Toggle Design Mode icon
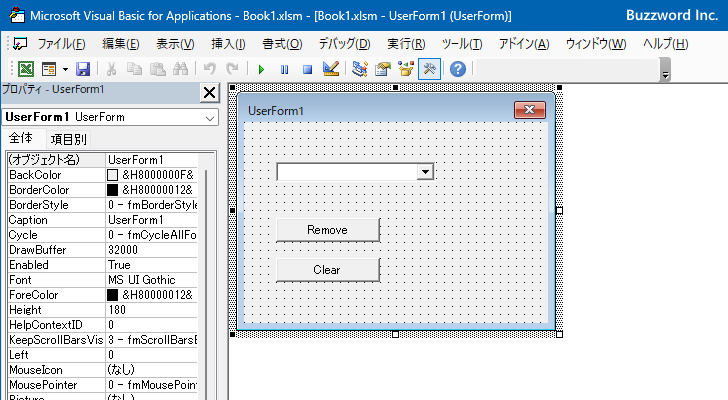728x400 pixels. click(331, 69)
